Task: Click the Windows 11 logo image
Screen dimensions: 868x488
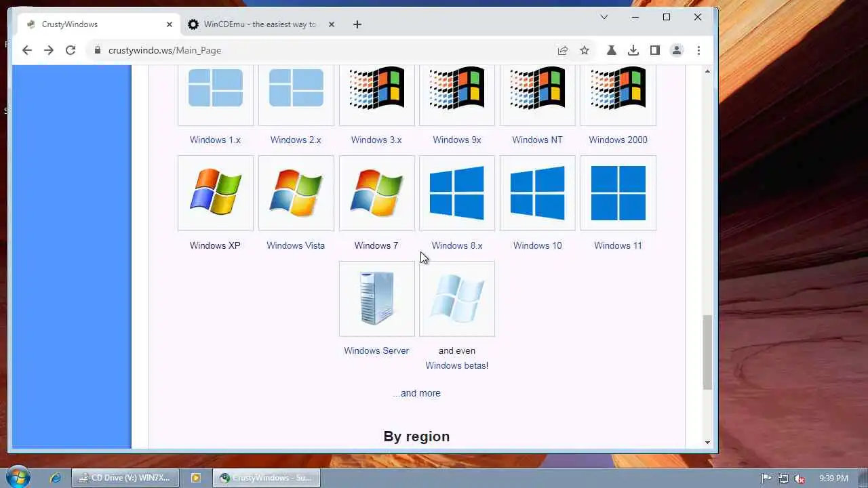Action: tap(618, 193)
